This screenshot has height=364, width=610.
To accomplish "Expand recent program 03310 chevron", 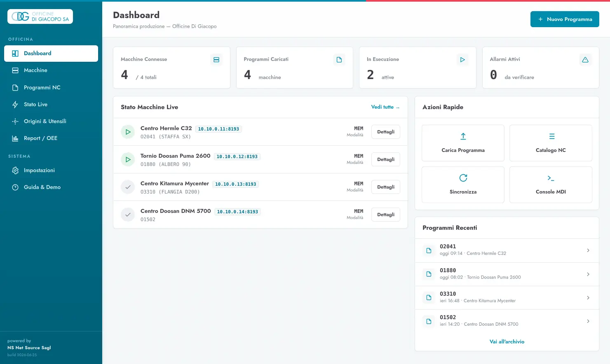I will click(588, 298).
